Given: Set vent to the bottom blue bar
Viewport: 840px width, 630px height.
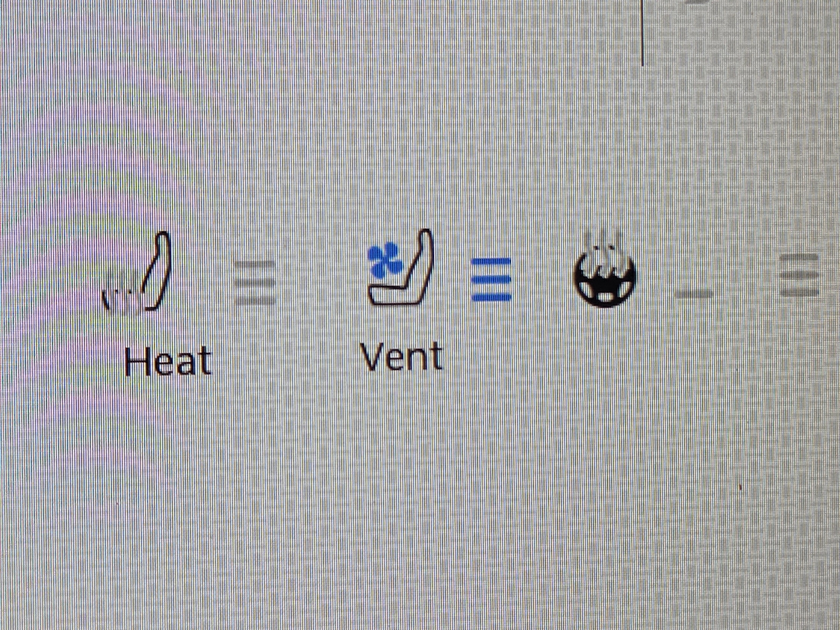Looking at the screenshot, I should [491, 297].
